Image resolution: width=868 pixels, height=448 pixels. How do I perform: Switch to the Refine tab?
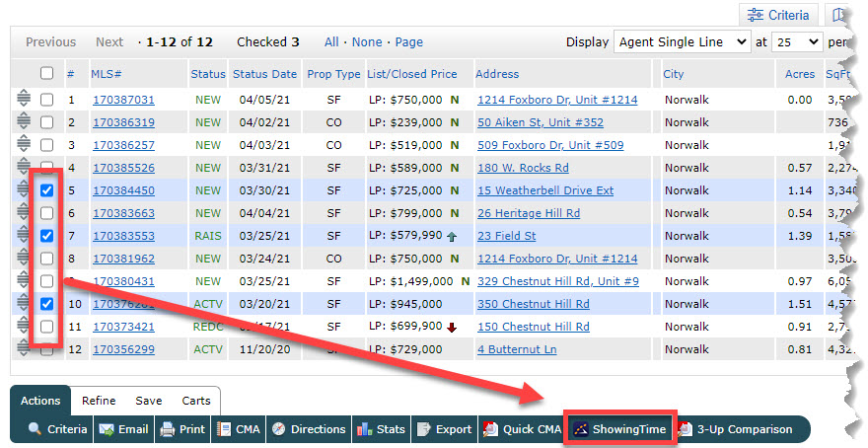click(99, 401)
